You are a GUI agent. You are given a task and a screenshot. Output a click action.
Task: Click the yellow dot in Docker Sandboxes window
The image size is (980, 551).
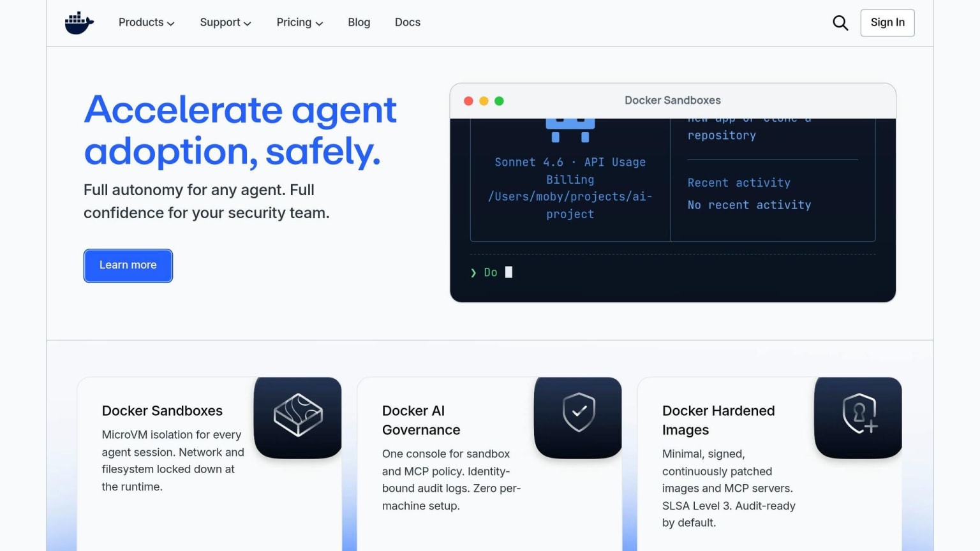tap(484, 101)
